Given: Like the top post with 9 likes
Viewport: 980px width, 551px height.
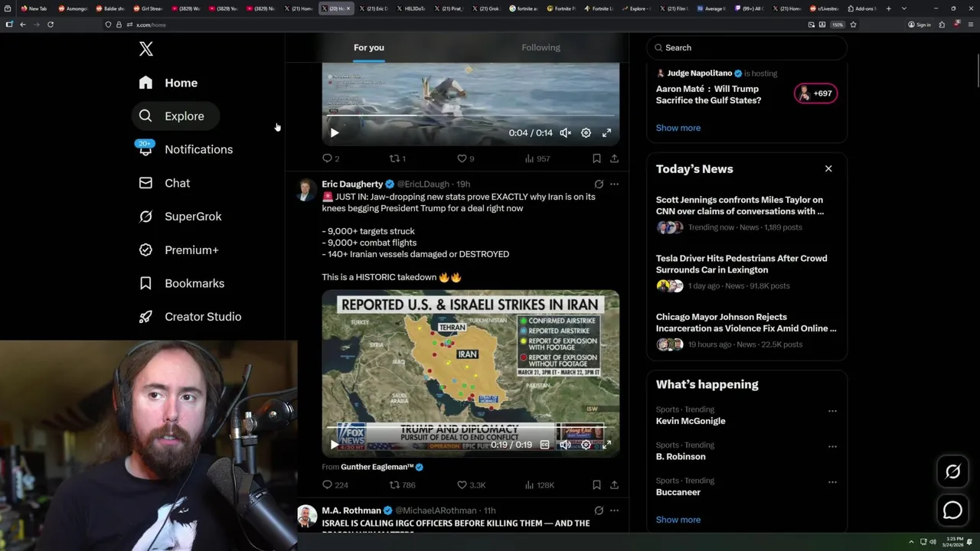Looking at the screenshot, I should (465, 158).
